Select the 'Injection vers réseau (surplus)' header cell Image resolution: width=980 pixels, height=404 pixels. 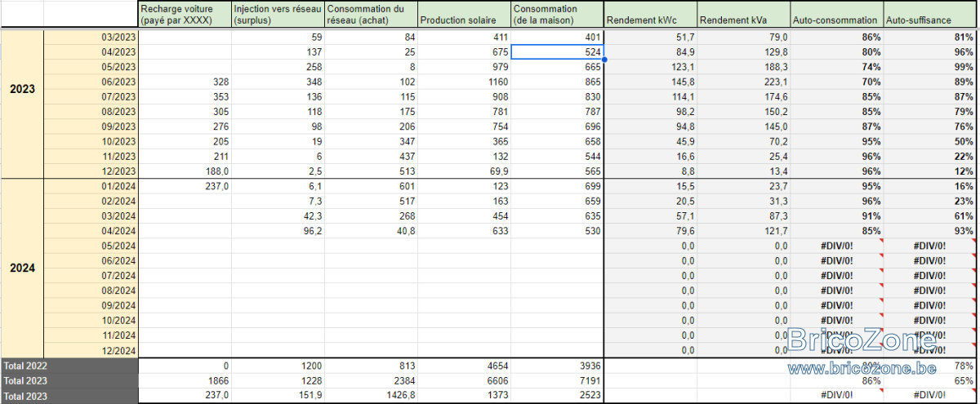(x=278, y=14)
